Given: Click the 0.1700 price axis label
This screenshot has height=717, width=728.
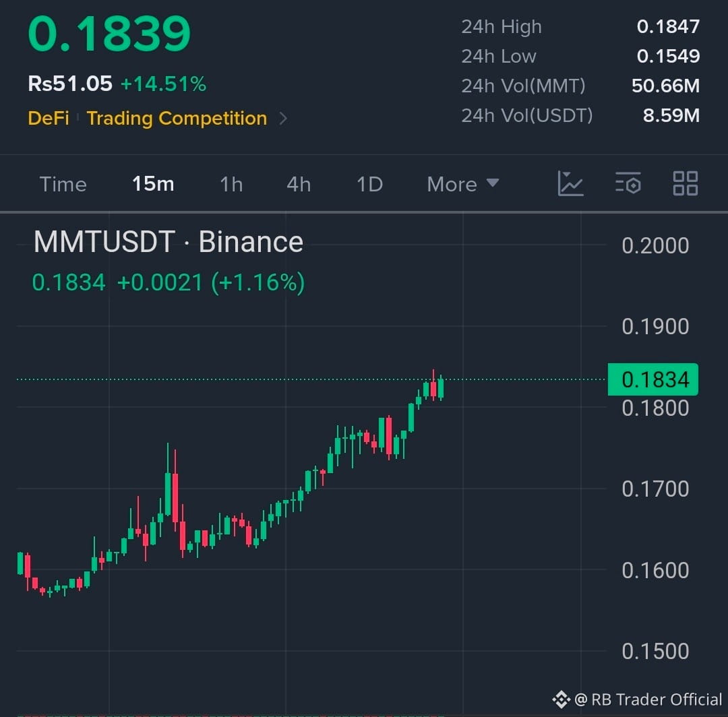Looking at the screenshot, I should (x=655, y=489).
